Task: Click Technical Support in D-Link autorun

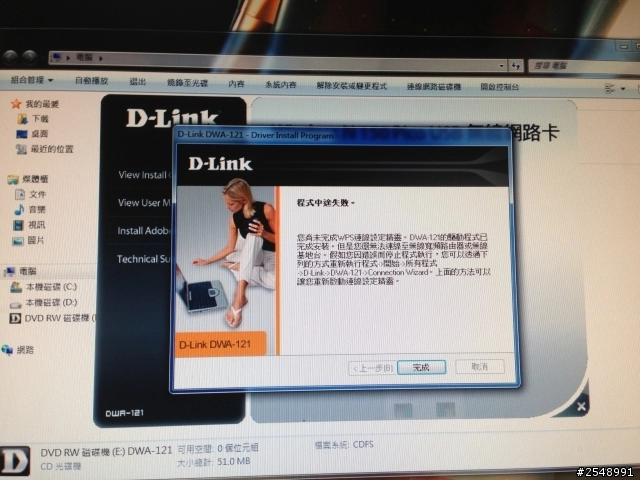Action: tap(143, 259)
